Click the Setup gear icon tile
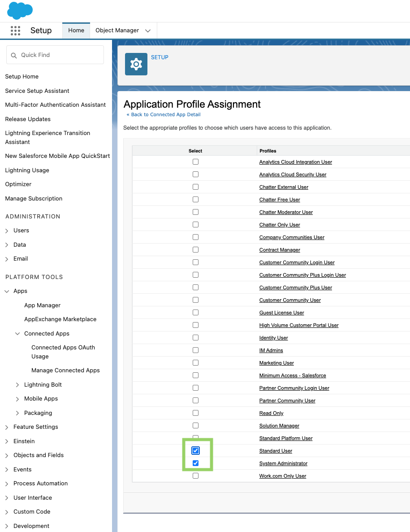 (136, 64)
